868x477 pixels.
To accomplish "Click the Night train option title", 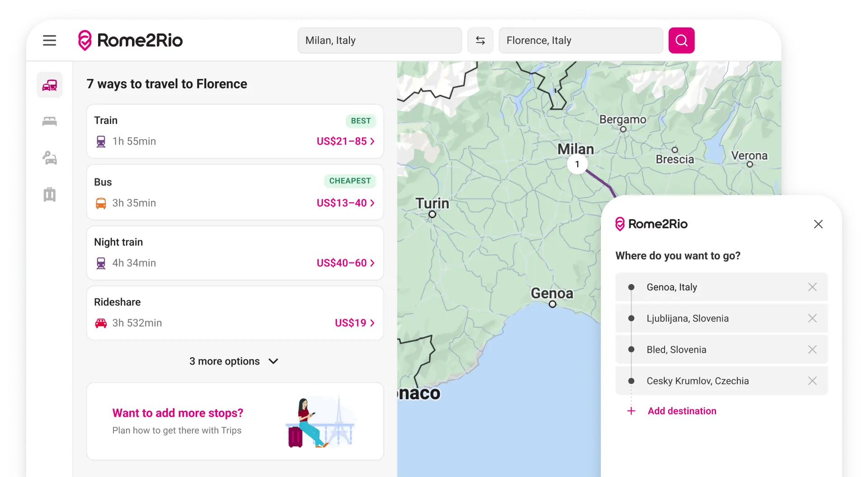I will point(118,242).
